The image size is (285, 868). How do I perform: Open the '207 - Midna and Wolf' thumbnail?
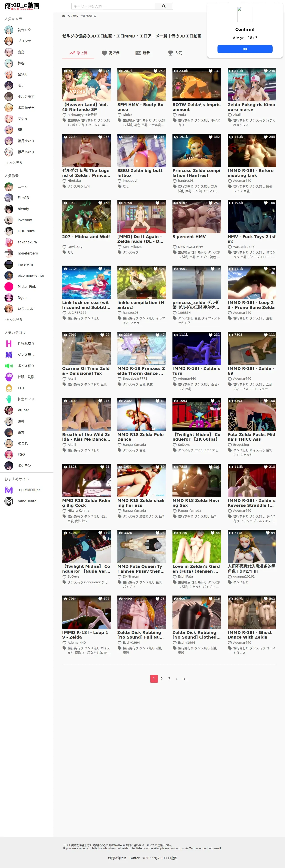[86, 216]
